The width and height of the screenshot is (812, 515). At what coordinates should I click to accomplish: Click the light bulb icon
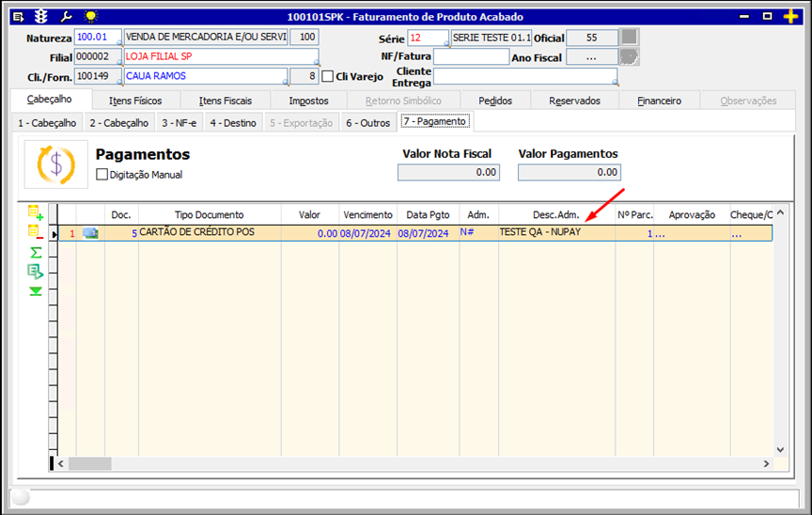tap(90, 17)
